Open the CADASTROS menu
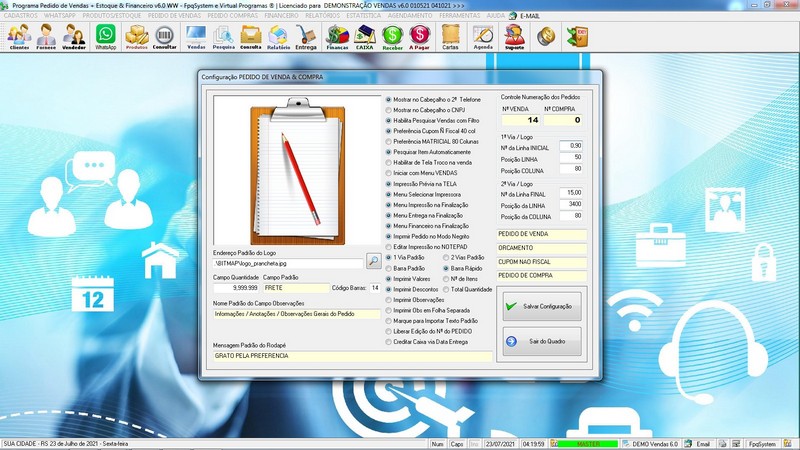The height and width of the screenshot is (450, 800). click(x=20, y=16)
